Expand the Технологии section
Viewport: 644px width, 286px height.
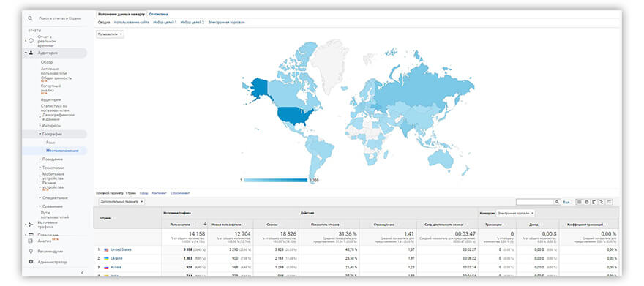click(x=40, y=168)
